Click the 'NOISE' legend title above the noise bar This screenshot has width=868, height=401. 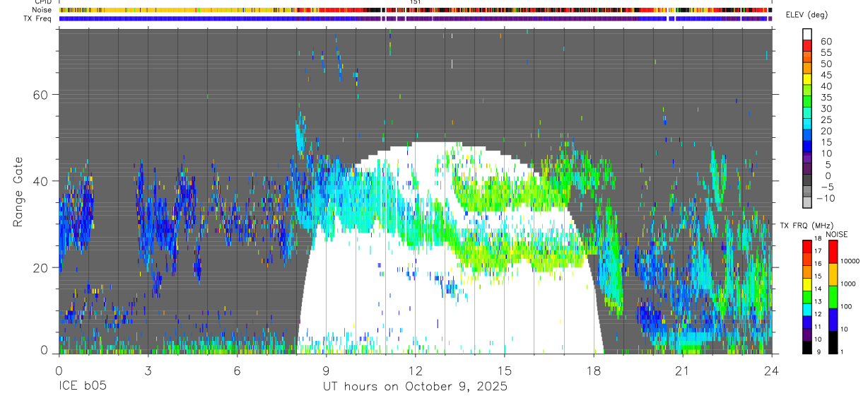tap(837, 234)
